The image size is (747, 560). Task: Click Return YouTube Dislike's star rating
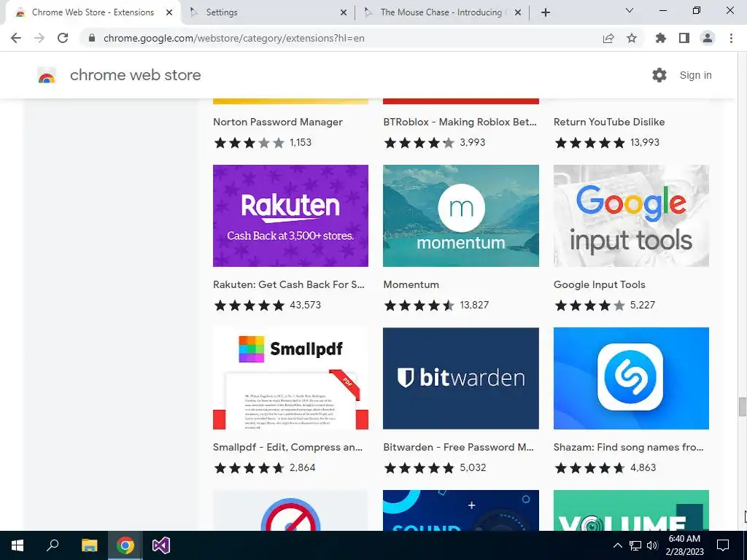click(589, 142)
